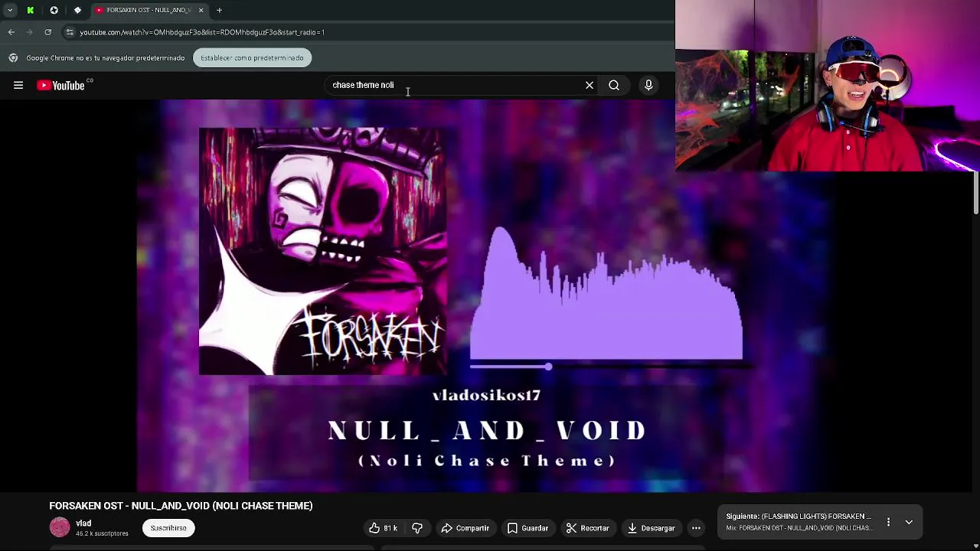Run search with magnifying glass button
The height and width of the screenshot is (551, 980).
614,85
